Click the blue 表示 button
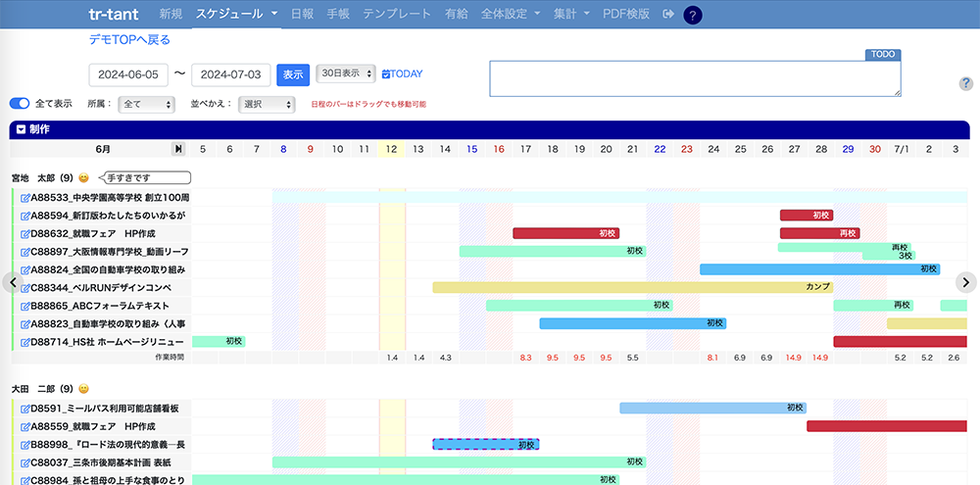Image resolution: width=980 pixels, height=485 pixels. point(293,74)
